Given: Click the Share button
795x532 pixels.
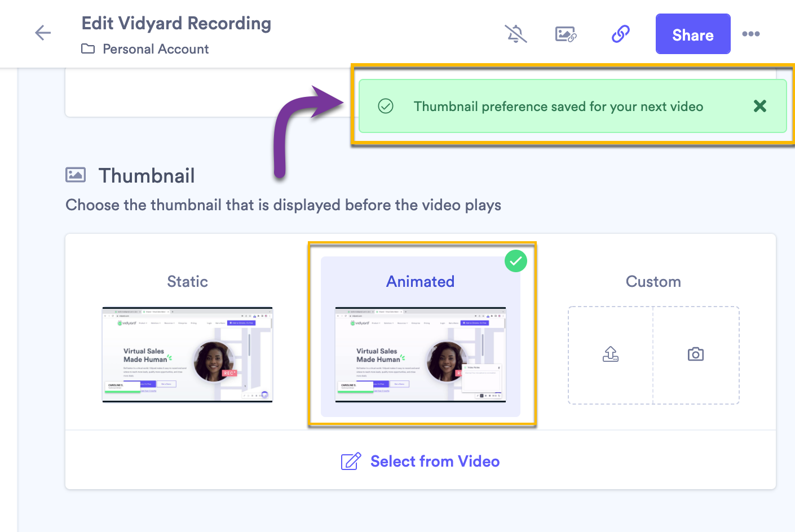Looking at the screenshot, I should [693, 34].
